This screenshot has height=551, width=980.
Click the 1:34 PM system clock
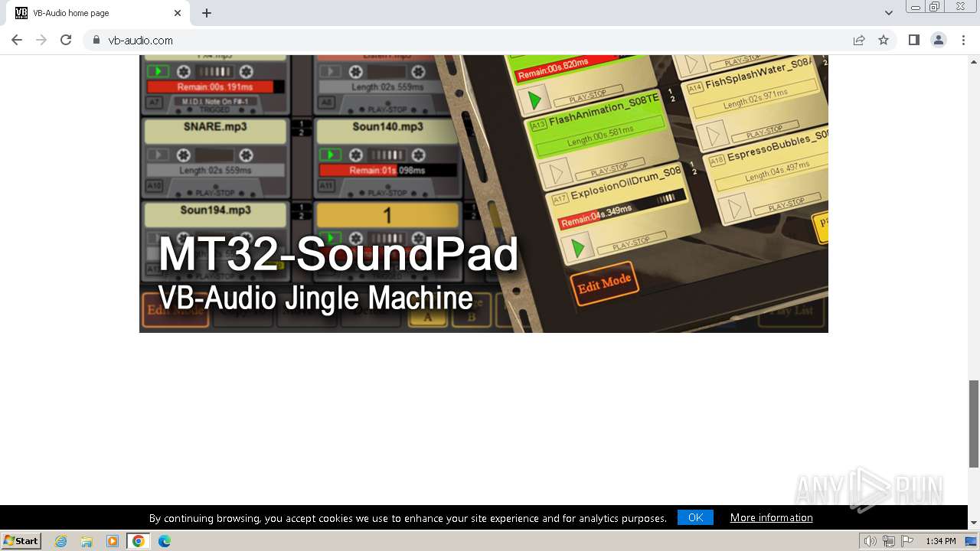(x=941, y=541)
